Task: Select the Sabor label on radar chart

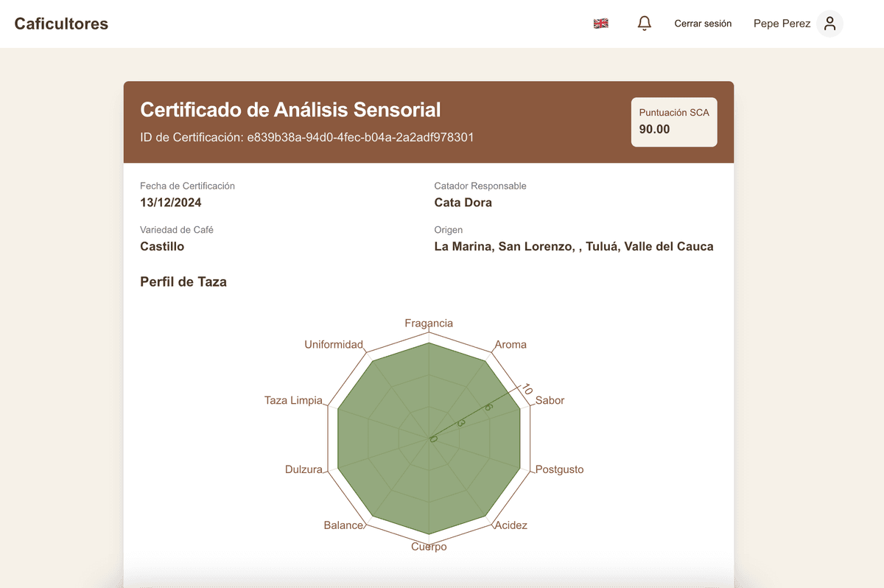Action: point(550,401)
